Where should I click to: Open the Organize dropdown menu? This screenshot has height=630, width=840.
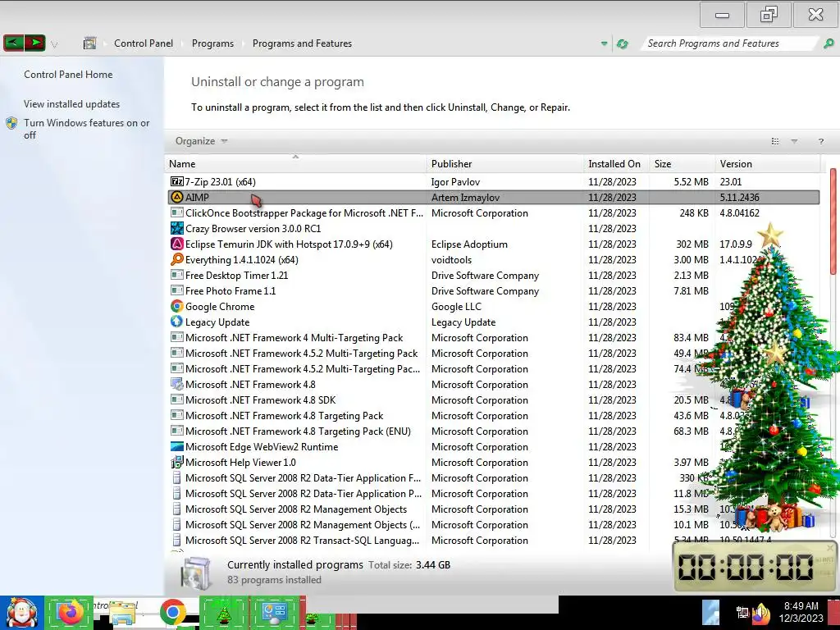202,141
